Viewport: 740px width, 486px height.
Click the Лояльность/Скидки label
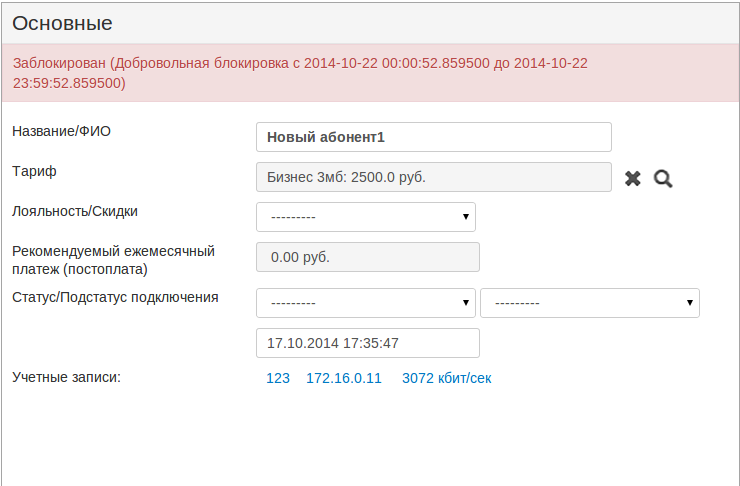pyautogui.click(x=75, y=211)
